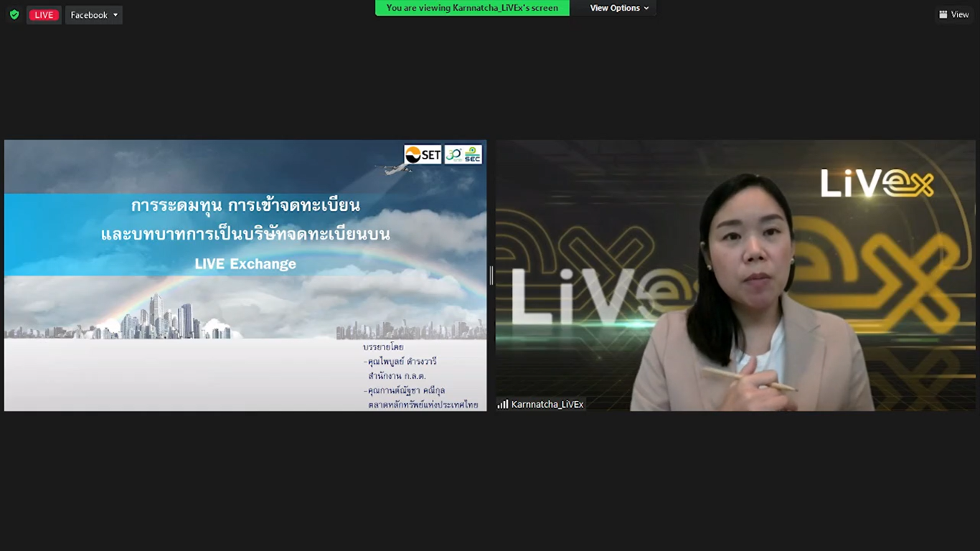Click the speaker's video tile
This screenshot has width=980, height=551.
click(735, 275)
